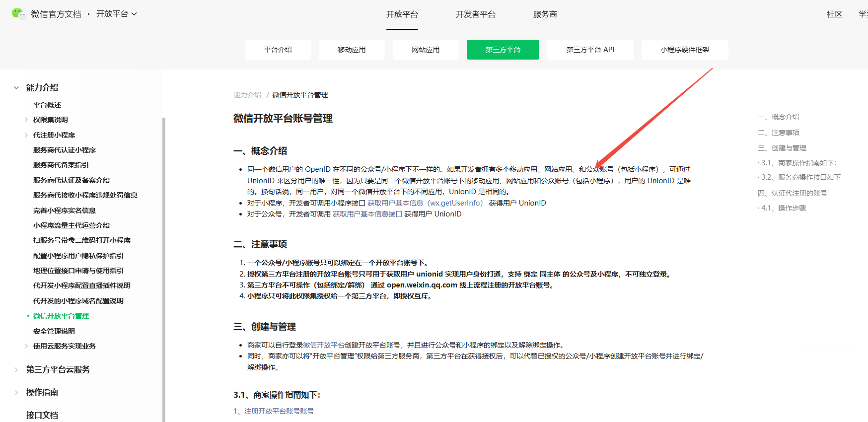Viewport: 868px width, 422px height.
Task: Expand the 第三方平台云服务 section chevron
Action: coord(16,369)
